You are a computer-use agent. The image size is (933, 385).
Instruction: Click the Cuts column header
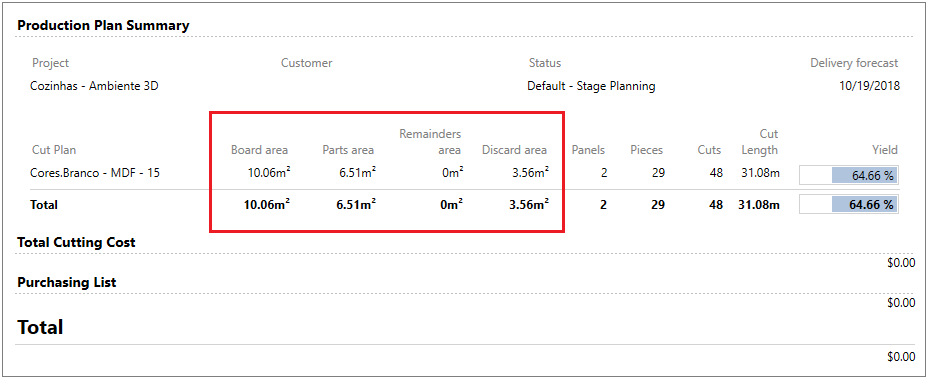[x=709, y=150]
